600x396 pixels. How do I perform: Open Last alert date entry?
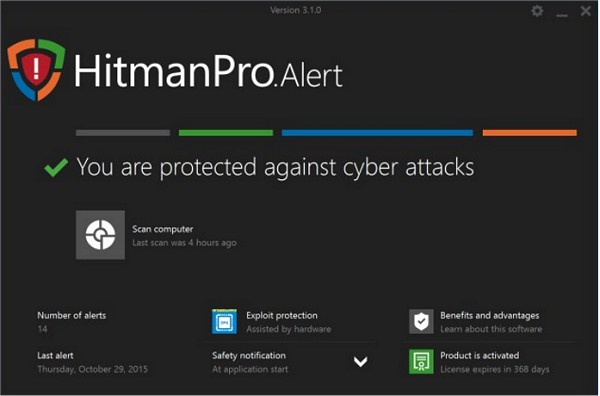point(93,369)
